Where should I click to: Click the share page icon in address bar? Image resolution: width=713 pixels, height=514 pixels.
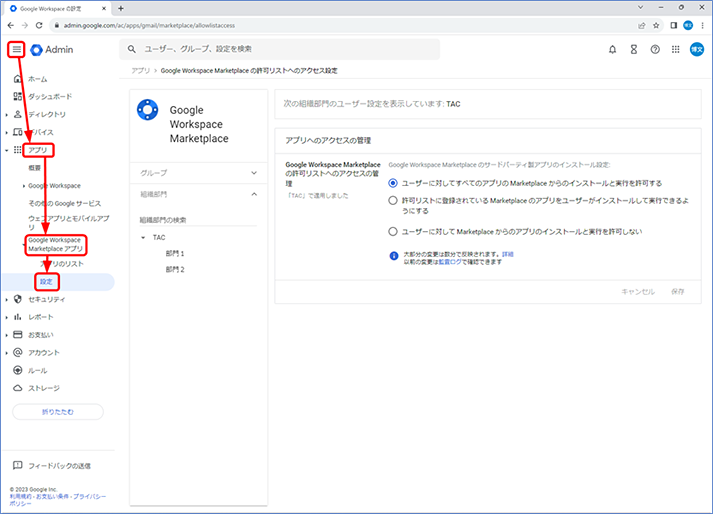pyautogui.click(x=642, y=25)
